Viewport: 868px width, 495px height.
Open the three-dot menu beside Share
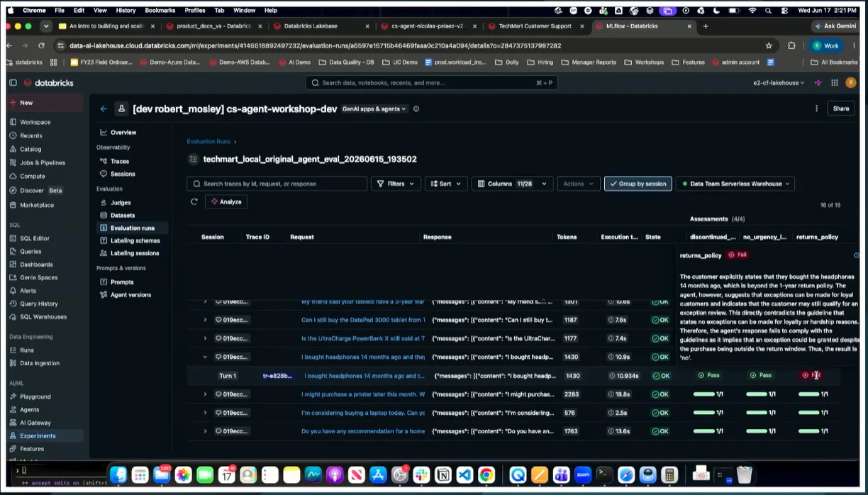(x=816, y=109)
